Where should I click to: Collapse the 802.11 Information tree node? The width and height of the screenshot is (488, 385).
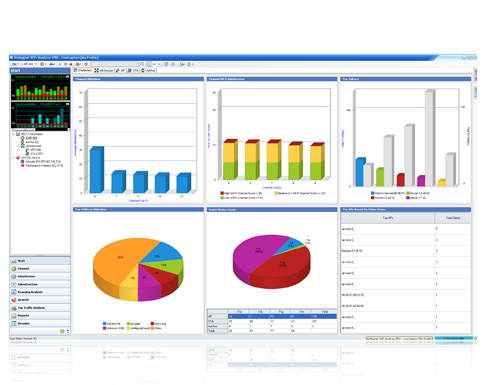[14, 134]
